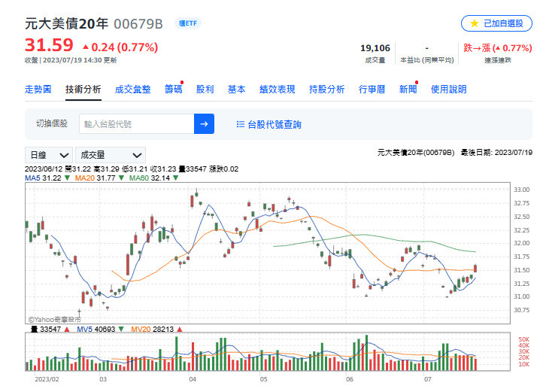Image resolution: width=540 pixels, height=392 pixels.
Task: Click the 00679B ticker code in the header
Action: point(138,24)
